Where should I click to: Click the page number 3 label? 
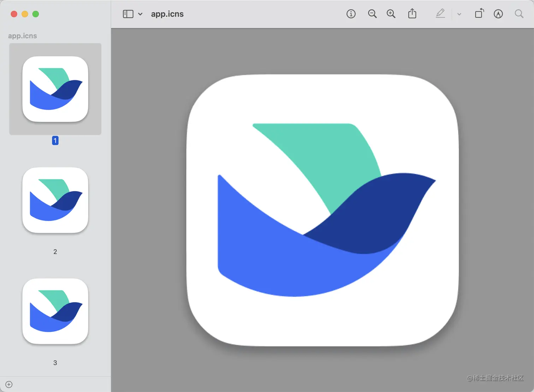[x=55, y=363]
